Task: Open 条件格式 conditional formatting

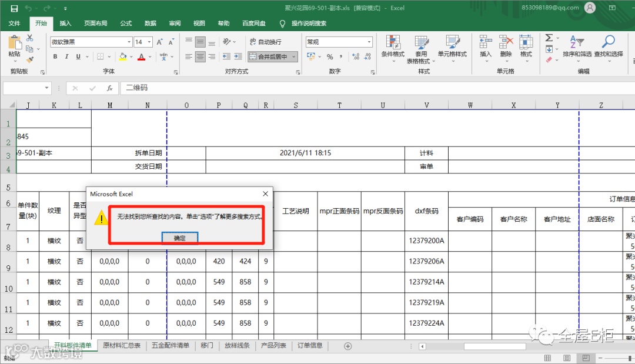Action: (x=393, y=49)
